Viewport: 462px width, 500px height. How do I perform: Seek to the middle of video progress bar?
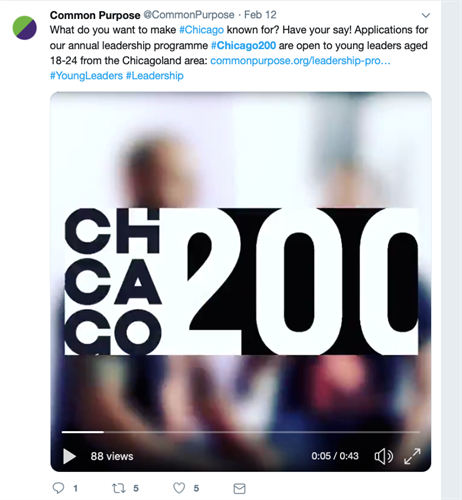[240, 432]
